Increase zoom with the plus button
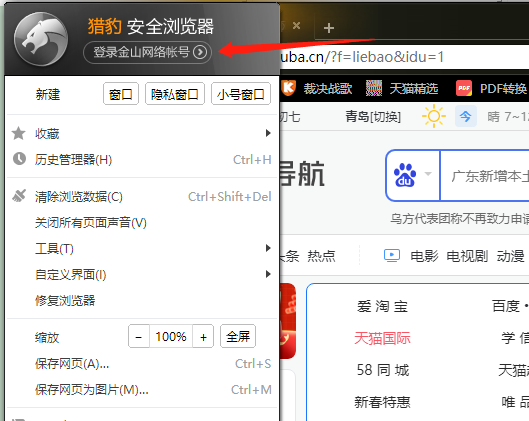This screenshot has height=421, width=529. point(203,336)
